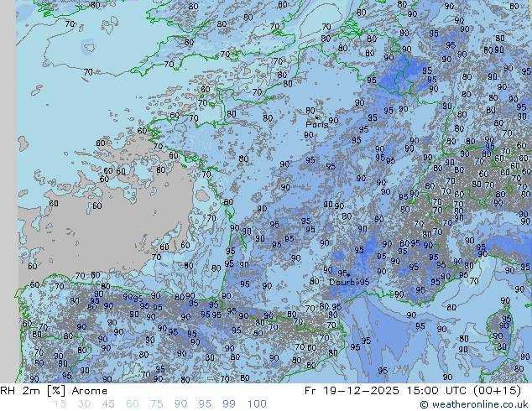This screenshot has width=532, height=411.
Task: Click the 15:00 UTC time label
Action: point(438,391)
